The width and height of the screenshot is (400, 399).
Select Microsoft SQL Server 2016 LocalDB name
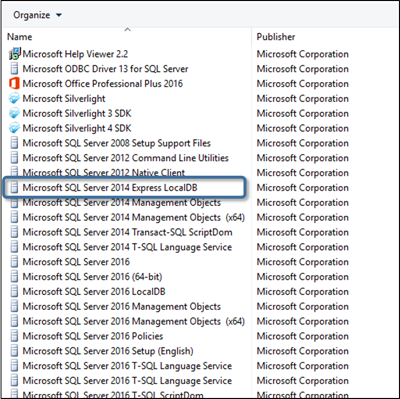(94, 291)
